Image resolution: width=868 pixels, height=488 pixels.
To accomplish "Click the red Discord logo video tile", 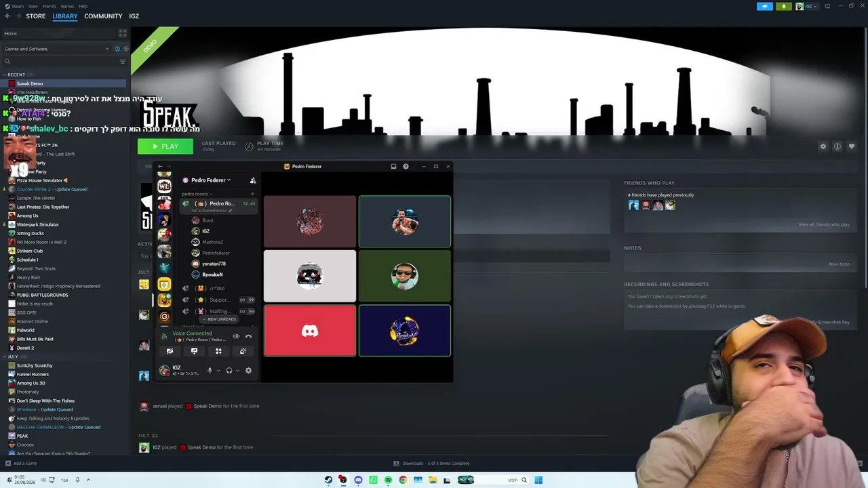I will coord(310,331).
